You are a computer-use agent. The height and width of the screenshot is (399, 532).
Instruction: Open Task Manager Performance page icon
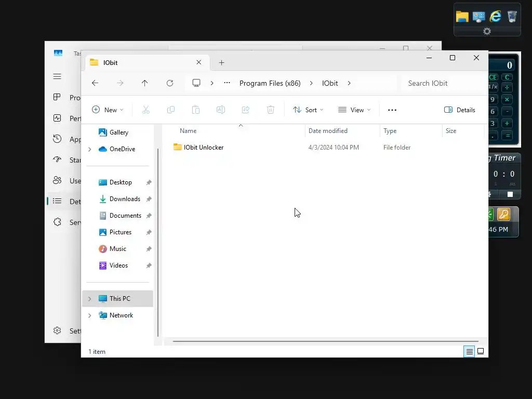(57, 118)
